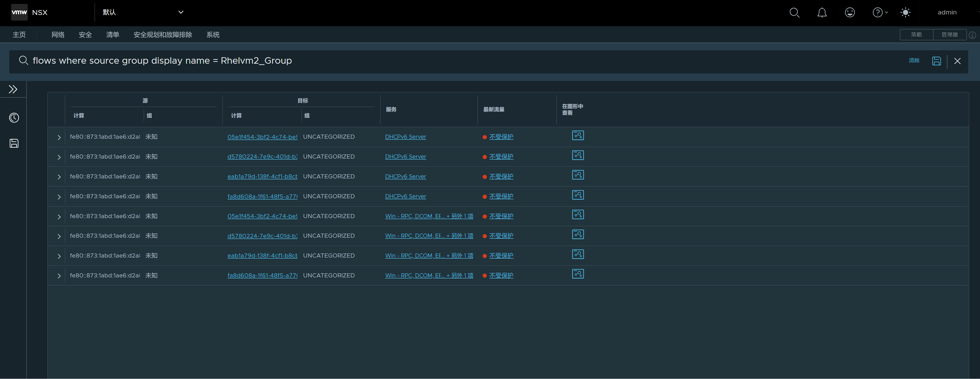The width and height of the screenshot is (980, 379).
Task: Expand the d5780224 Win - RPC row
Action: pyautogui.click(x=59, y=236)
